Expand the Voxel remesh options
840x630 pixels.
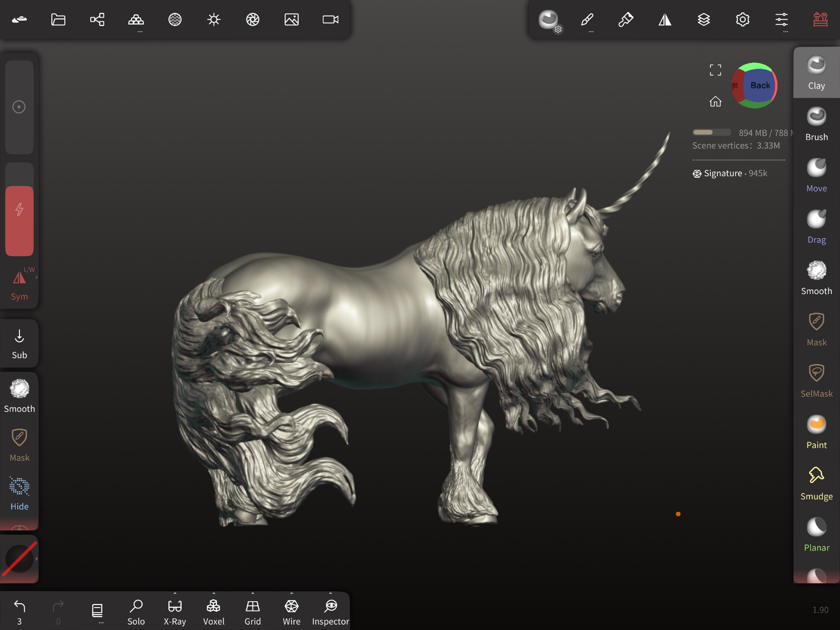[214, 593]
